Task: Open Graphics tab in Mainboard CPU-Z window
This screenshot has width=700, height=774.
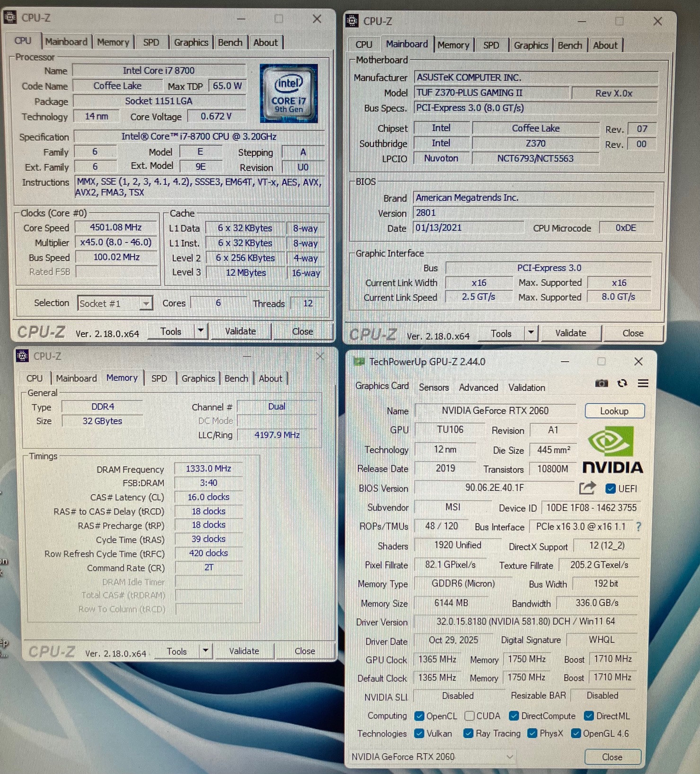Action: (x=531, y=45)
